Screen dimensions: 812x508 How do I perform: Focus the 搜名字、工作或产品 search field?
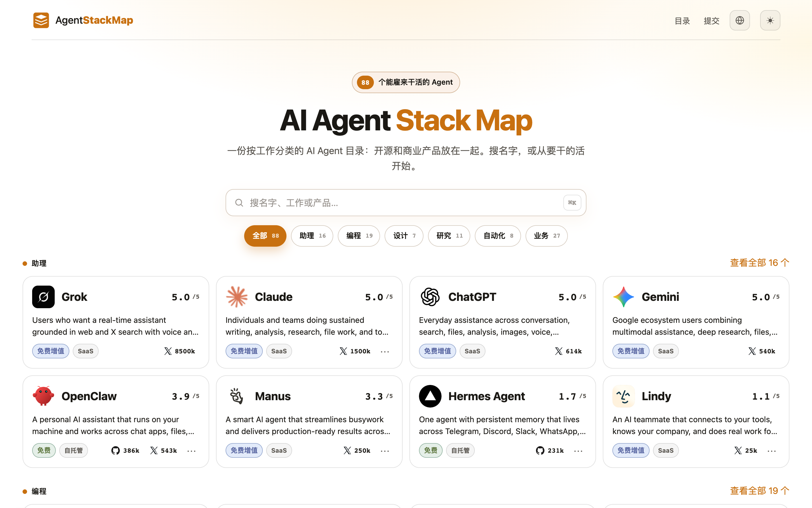tap(406, 203)
